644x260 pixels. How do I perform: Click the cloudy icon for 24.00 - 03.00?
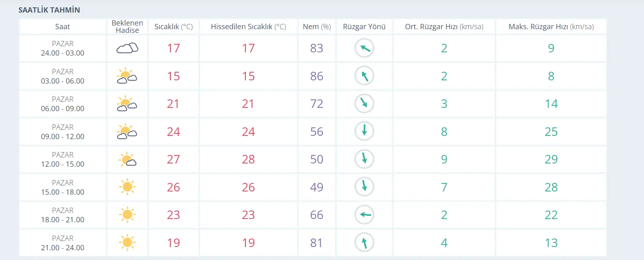(127, 48)
